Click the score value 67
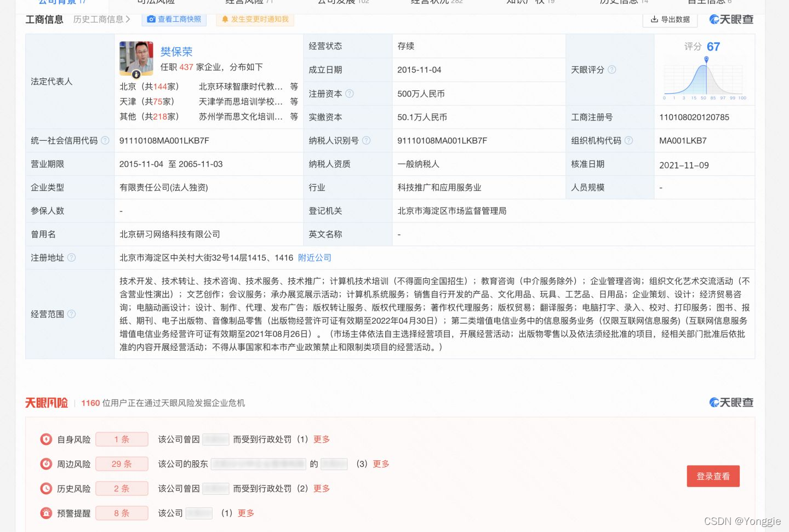The image size is (789, 532). [x=713, y=47]
